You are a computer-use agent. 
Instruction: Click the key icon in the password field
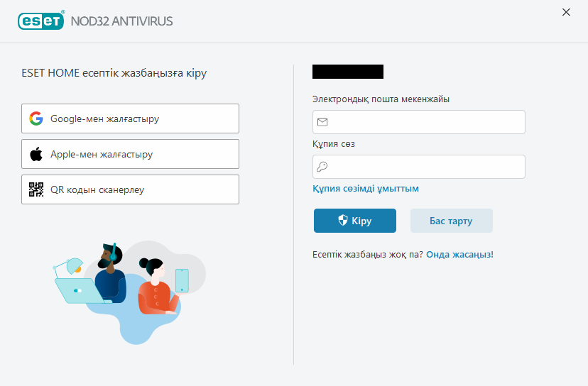coord(322,167)
